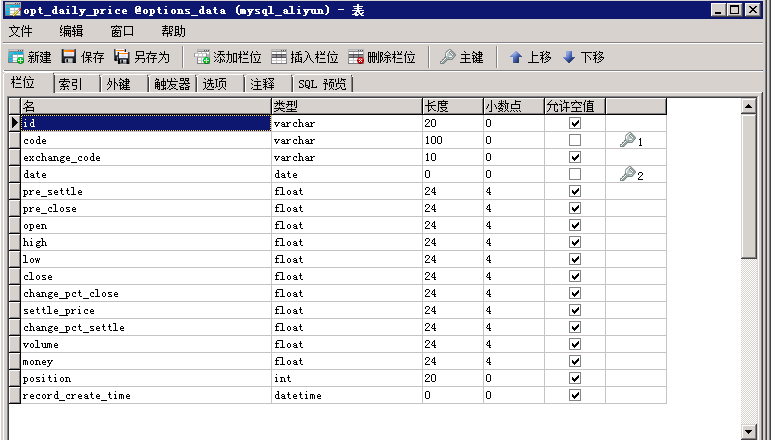The width and height of the screenshot is (771, 440).
Task: Toggle allow null for position field
Action: (575, 378)
